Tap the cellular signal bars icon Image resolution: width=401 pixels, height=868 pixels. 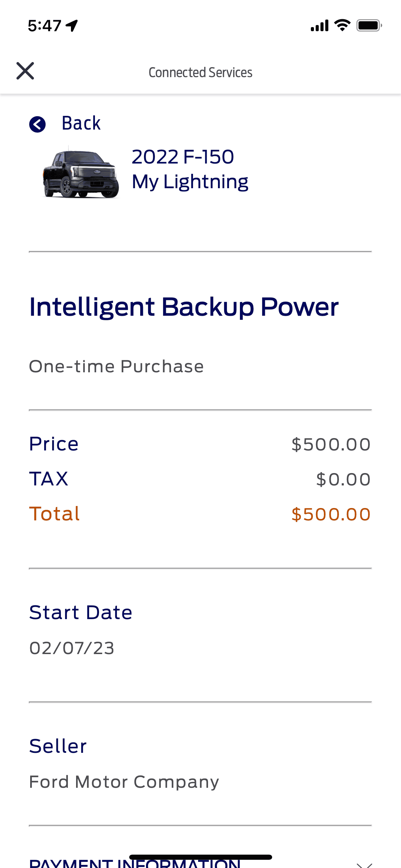coord(319,26)
